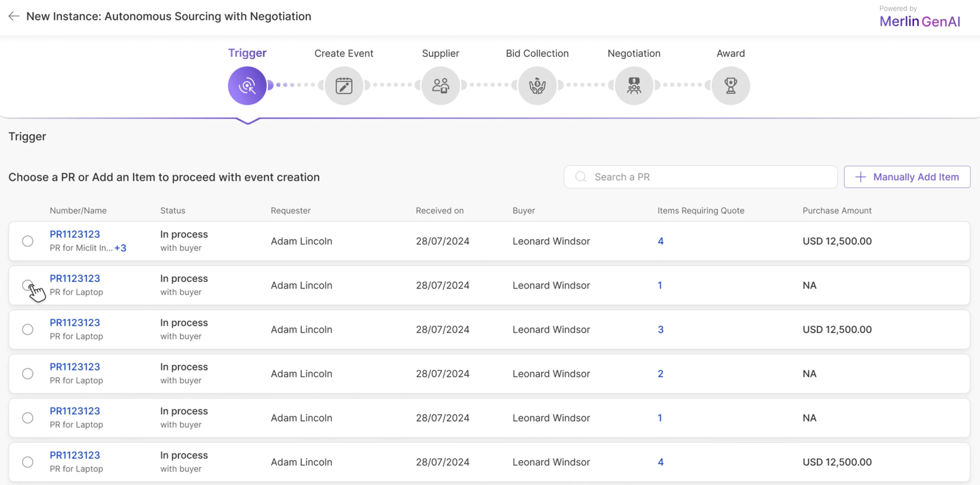Viewport: 980px width, 485px height.
Task: Open the Create Event calendar icon
Action: tap(344, 86)
